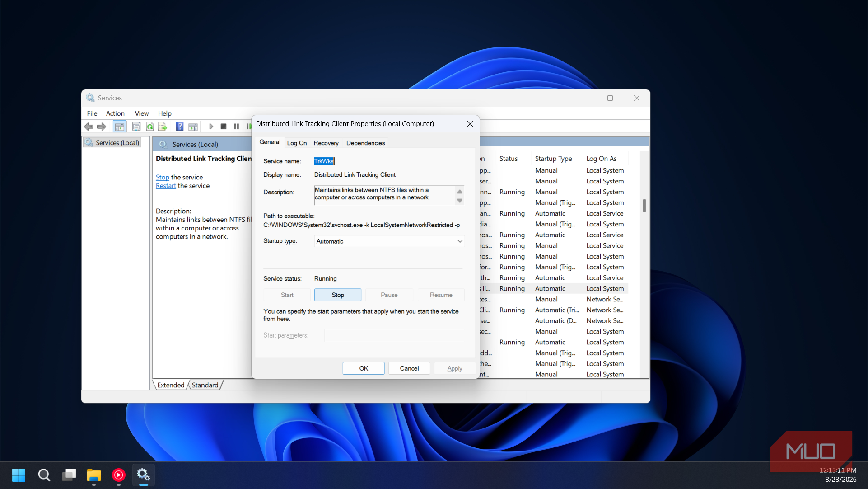Viewport: 868px width, 489px height.
Task: Click the OK button
Action: (364, 368)
